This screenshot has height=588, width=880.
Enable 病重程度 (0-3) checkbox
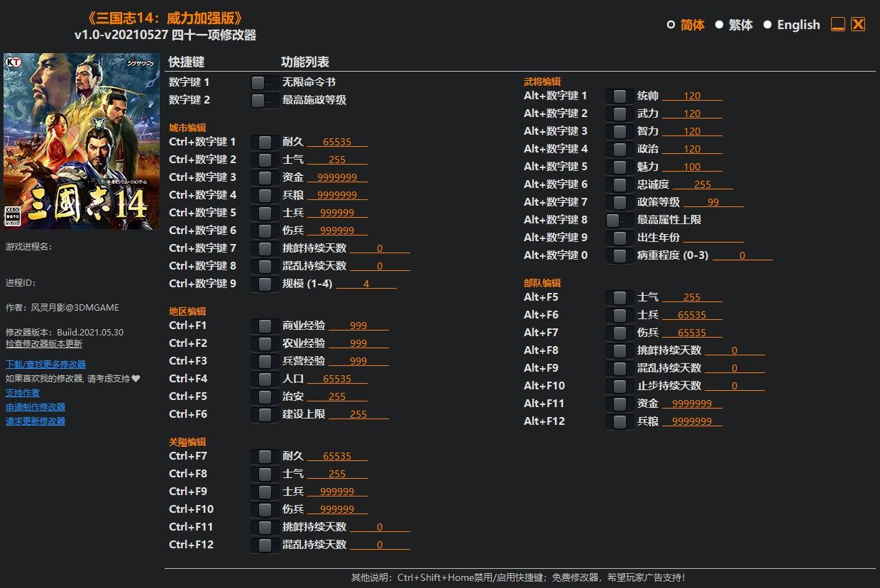[x=620, y=255]
